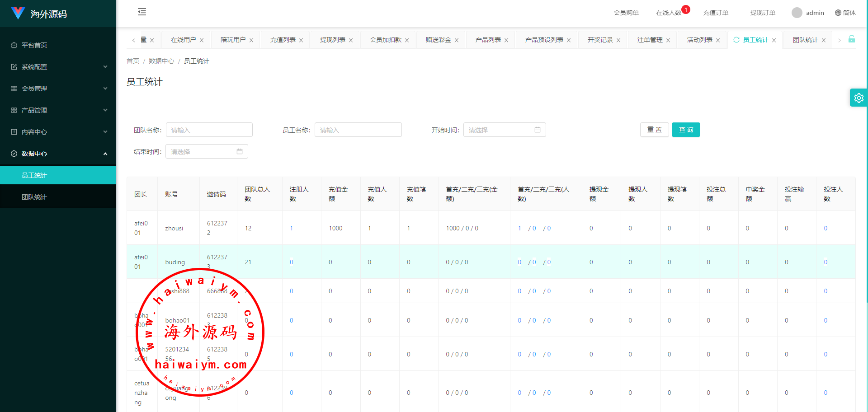Click the refresh icon on 员工统计 tab
868x412 pixels.
point(736,40)
